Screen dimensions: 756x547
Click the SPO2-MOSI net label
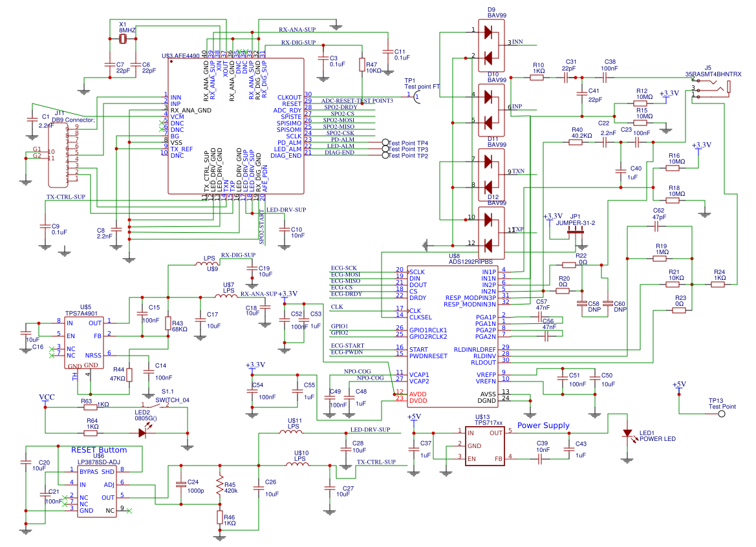coord(338,120)
